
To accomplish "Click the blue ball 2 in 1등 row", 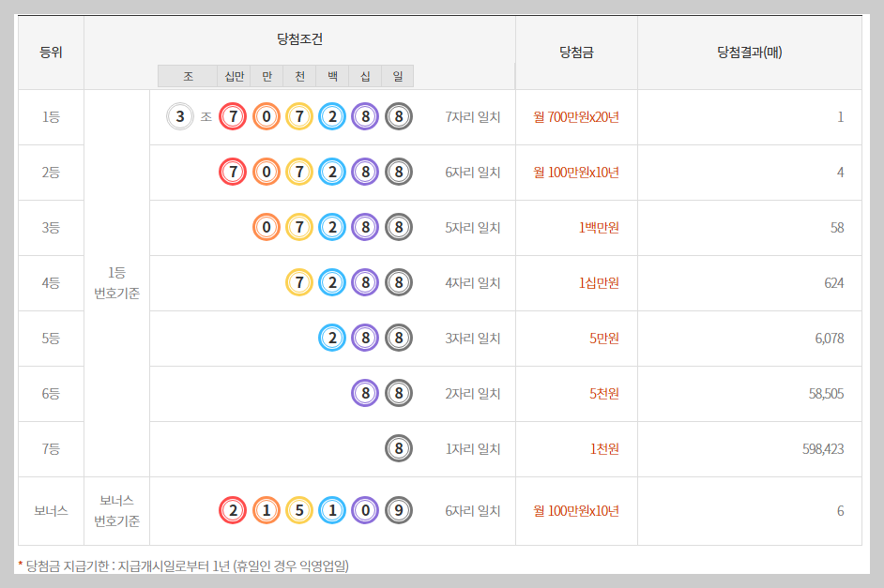I will (x=332, y=116).
